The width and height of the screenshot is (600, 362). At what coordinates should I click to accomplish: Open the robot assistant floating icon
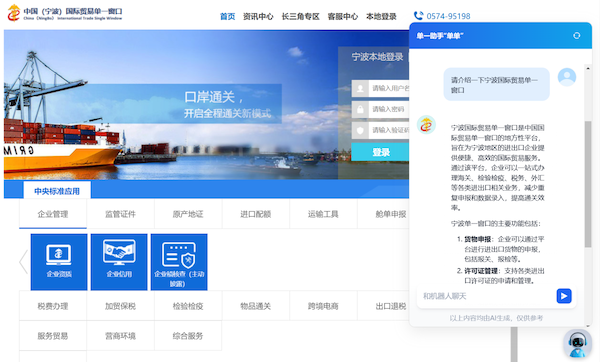click(x=577, y=343)
